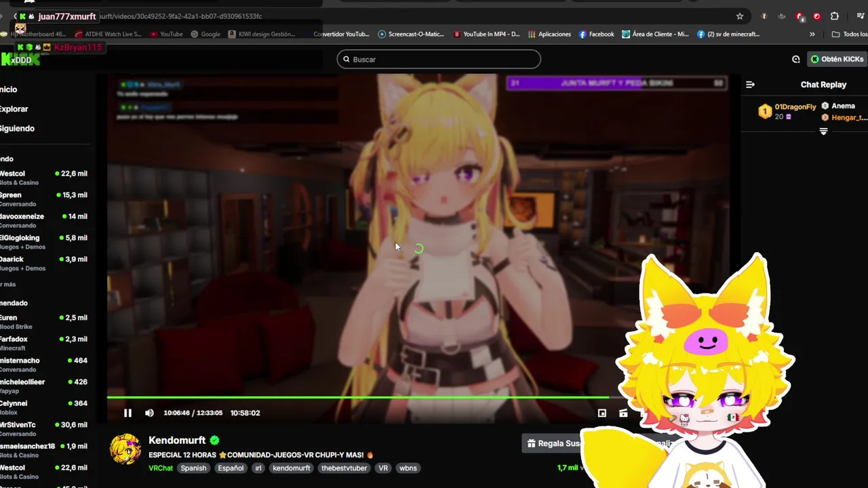
Task: Open Todos los marcadores folder
Action: 850,34
